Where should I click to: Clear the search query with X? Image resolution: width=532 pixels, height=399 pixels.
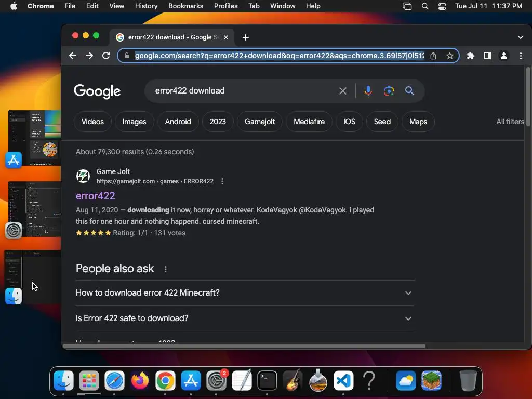(343, 91)
